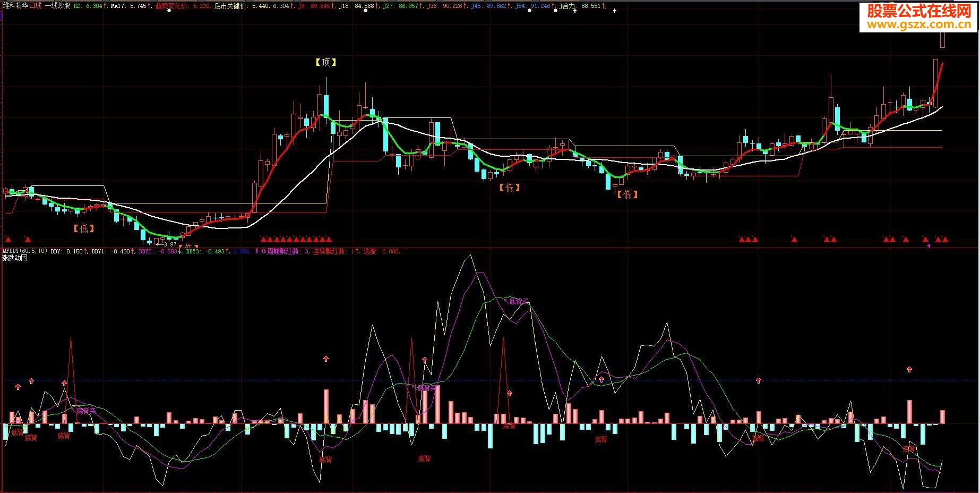Select the 涨跌动因 sub-chart title
Viewport: 980px width, 493px height.
[x=15, y=258]
